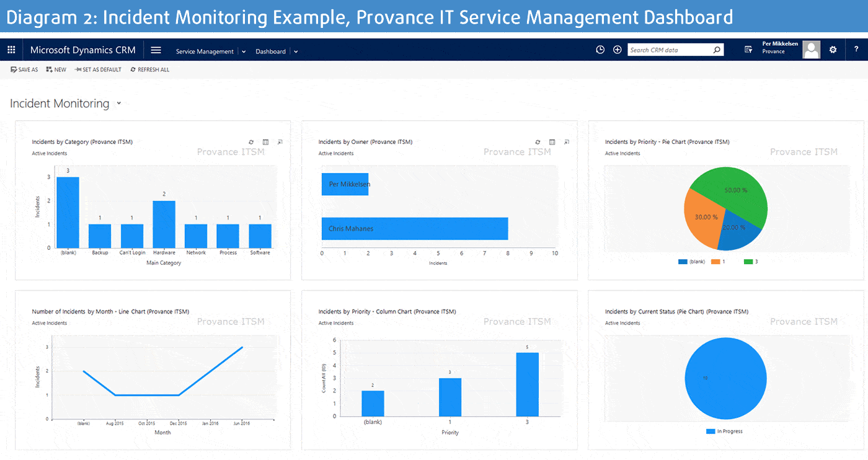Click the Process category bar
The image size is (868, 460).
pyautogui.click(x=228, y=236)
